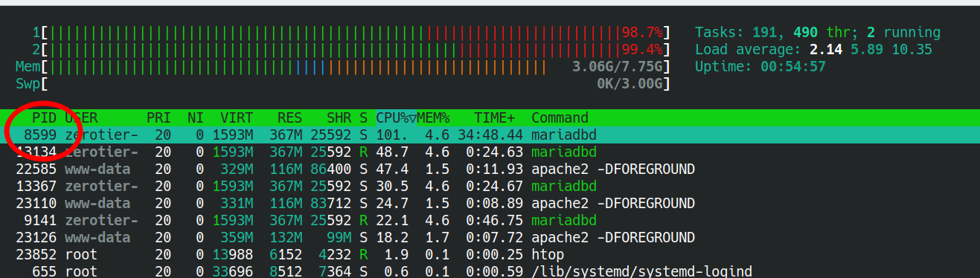Select the VIRT column header

click(x=237, y=117)
